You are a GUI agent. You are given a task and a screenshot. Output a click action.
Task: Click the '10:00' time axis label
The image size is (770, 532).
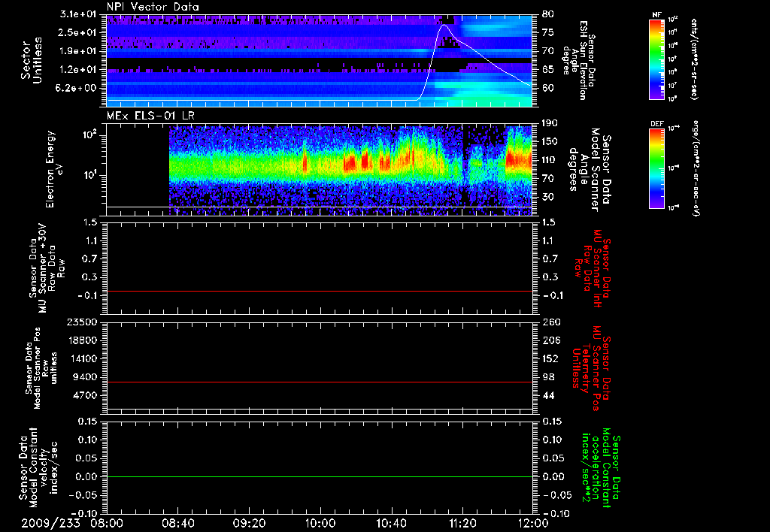pos(320,524)
